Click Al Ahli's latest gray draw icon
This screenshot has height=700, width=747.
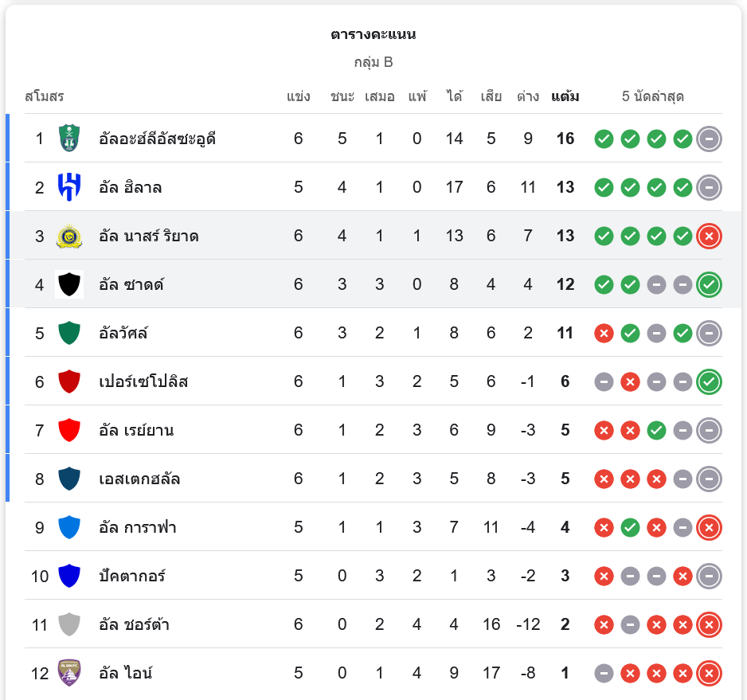(709, 139)
